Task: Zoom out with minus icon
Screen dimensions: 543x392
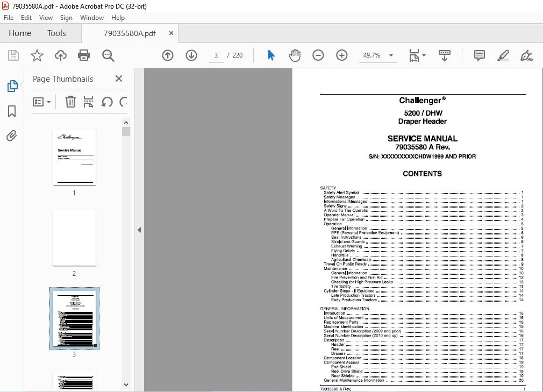Action: 318,55
